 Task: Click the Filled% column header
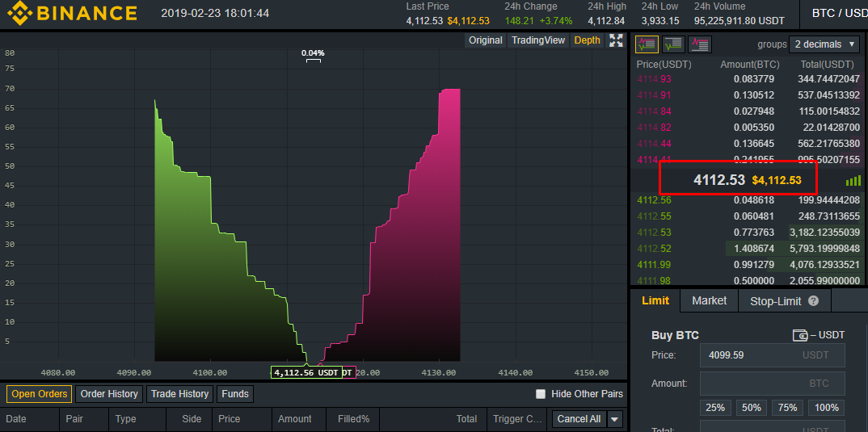(354, 419)
